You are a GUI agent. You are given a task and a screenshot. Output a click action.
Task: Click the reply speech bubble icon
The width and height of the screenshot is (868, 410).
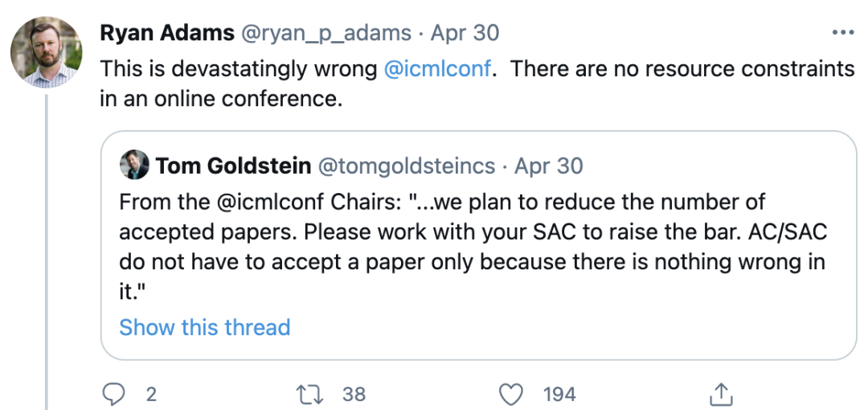point(117,393)
